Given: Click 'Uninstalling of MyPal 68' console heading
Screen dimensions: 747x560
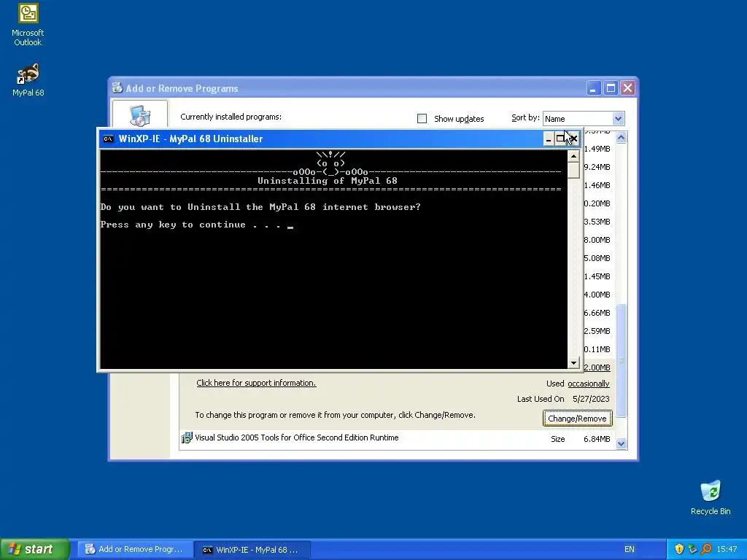Looking at the screenshot, I should 328,181.
